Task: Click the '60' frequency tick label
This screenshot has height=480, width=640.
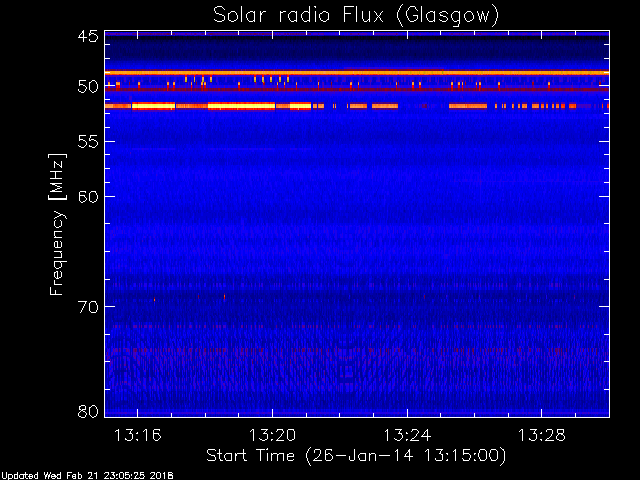Action: (x=88, y=197)
